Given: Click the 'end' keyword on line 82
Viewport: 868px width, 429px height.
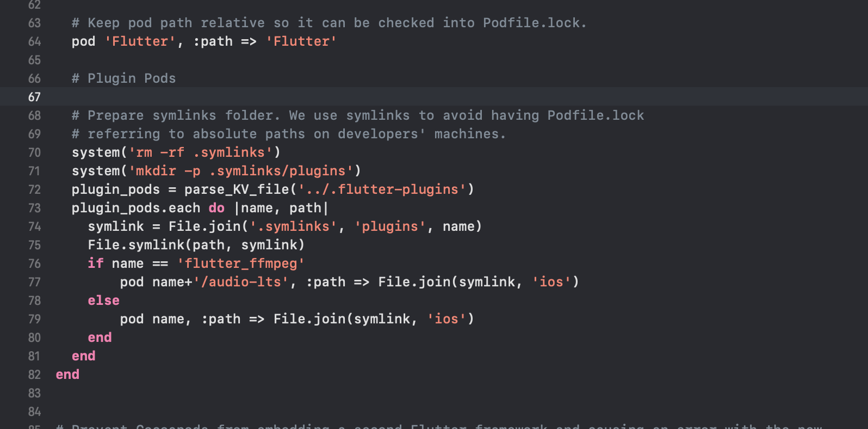Looking at the screenshot, I should point(67,375).
